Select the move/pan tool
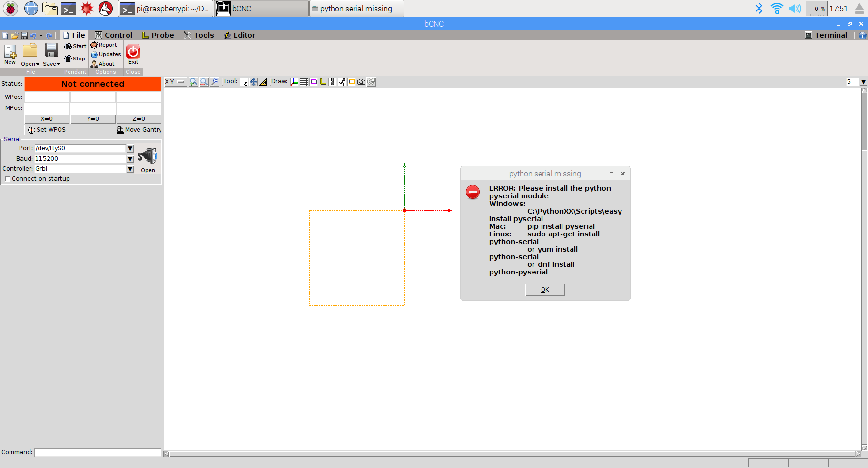 tap(254, 82)
